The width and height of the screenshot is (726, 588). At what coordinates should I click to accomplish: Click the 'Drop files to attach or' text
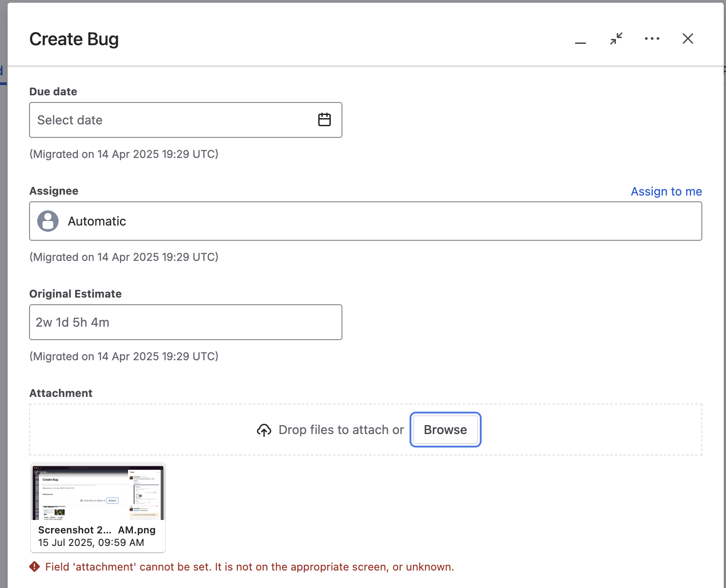[341, 430]
